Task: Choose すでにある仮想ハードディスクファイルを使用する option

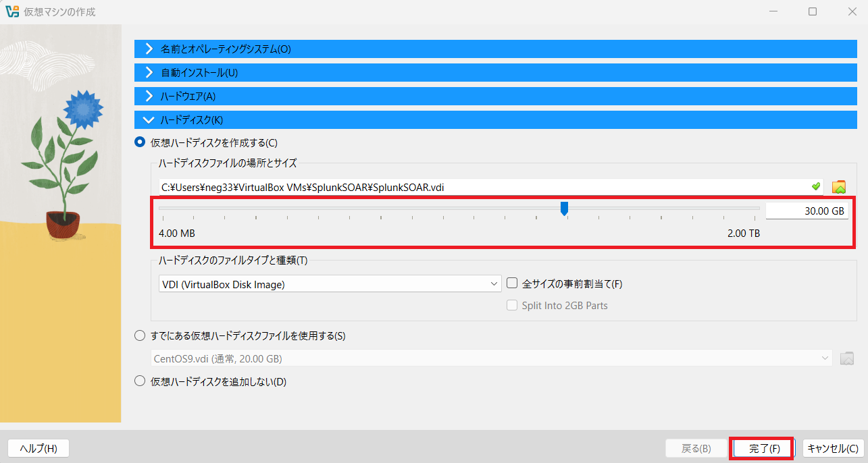Action: pos(140,336)
